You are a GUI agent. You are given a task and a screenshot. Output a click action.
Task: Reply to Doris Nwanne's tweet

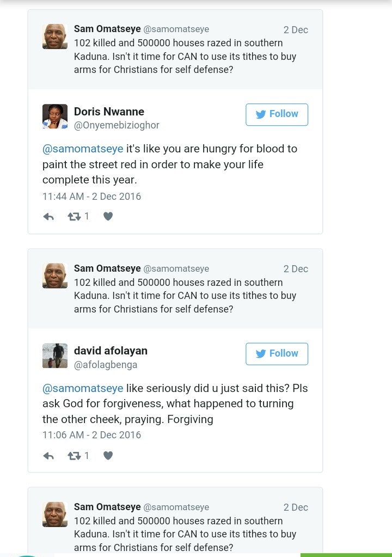click(x=48, y=217)
